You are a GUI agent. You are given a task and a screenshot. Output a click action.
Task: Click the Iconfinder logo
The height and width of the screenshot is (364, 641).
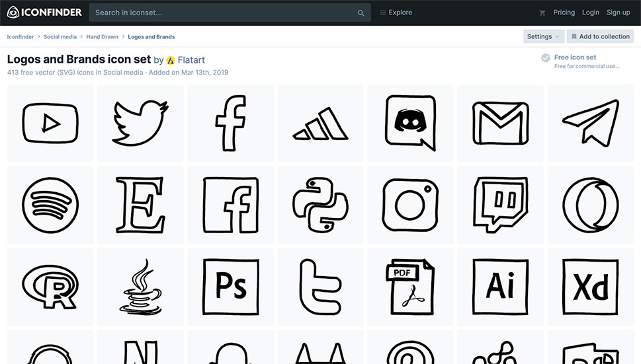(x=44, y=13)
